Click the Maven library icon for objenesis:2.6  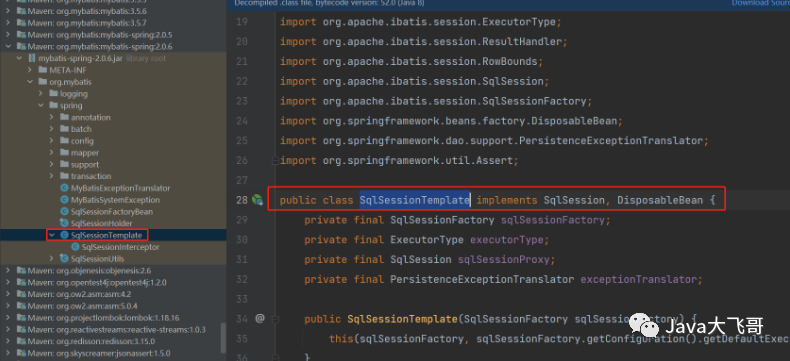coord(21,270)
